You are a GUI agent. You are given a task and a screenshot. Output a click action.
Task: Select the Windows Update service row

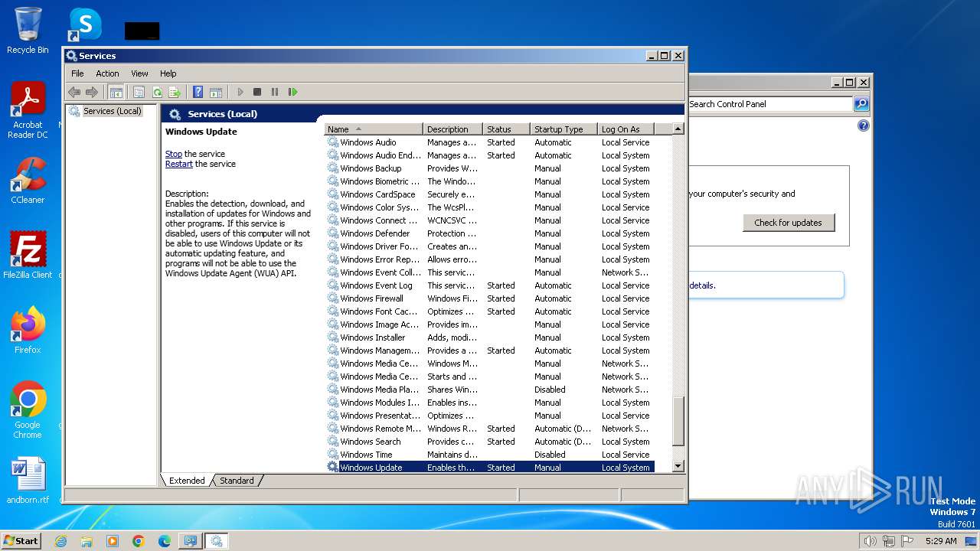(x=490, y=468)
